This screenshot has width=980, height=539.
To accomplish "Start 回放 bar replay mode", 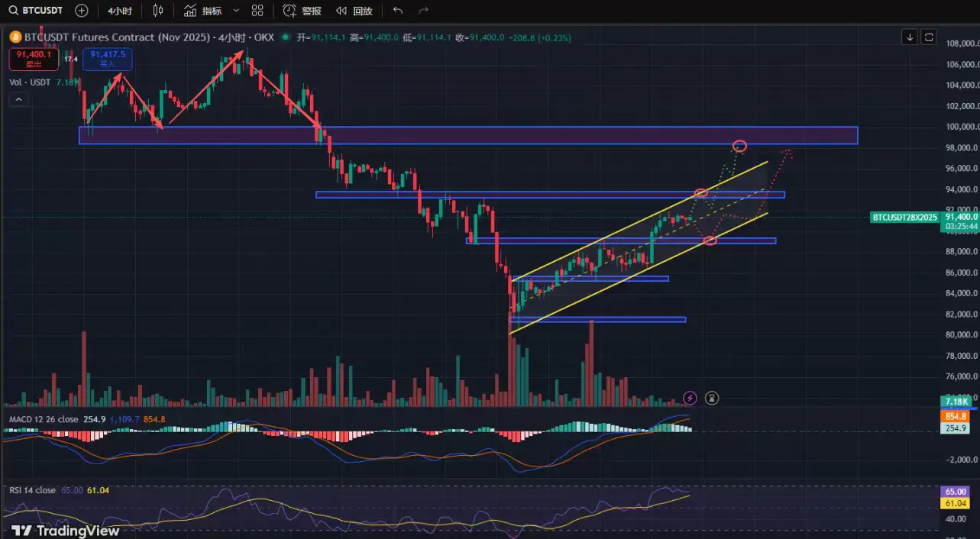I will coord(354,11).
